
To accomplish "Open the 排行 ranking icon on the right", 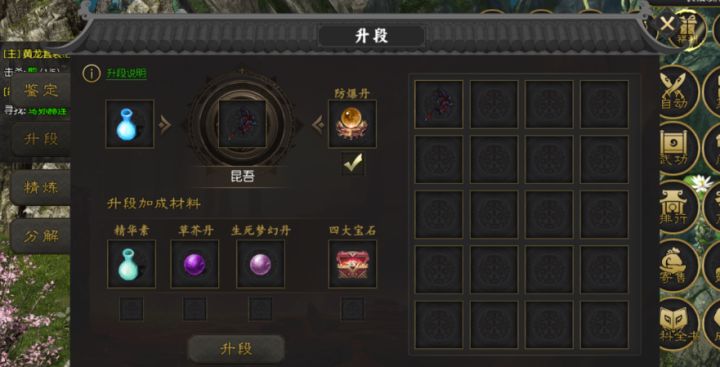I will click(678, 207).
